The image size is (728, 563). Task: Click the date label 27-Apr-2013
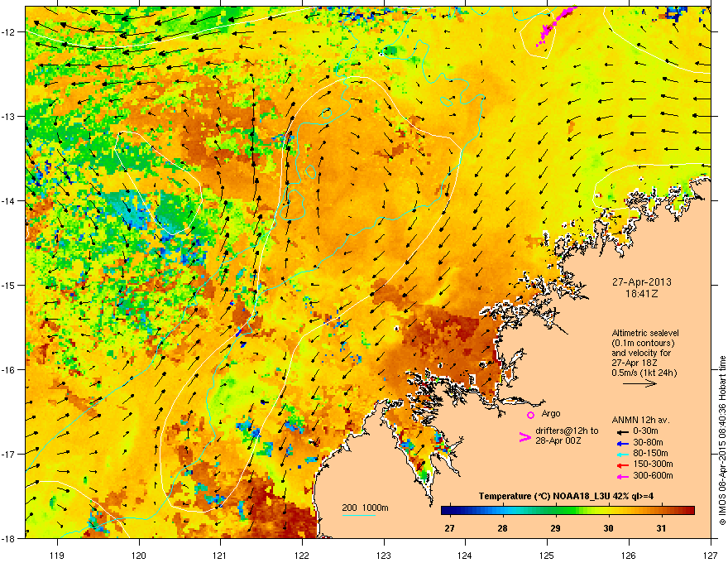click(x=641, y=282)
